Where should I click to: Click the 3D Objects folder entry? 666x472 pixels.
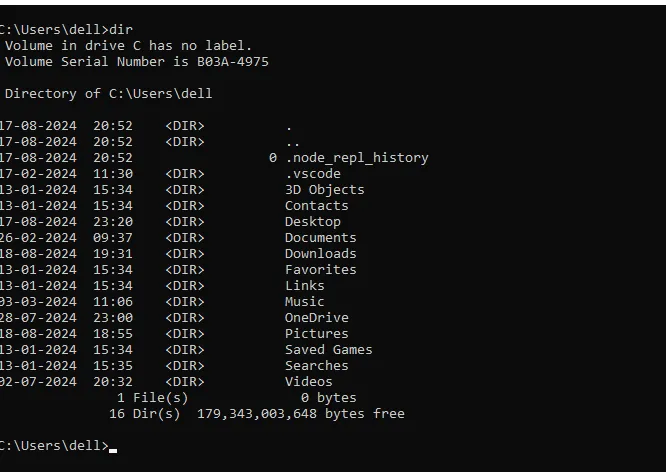pos(324,190)
